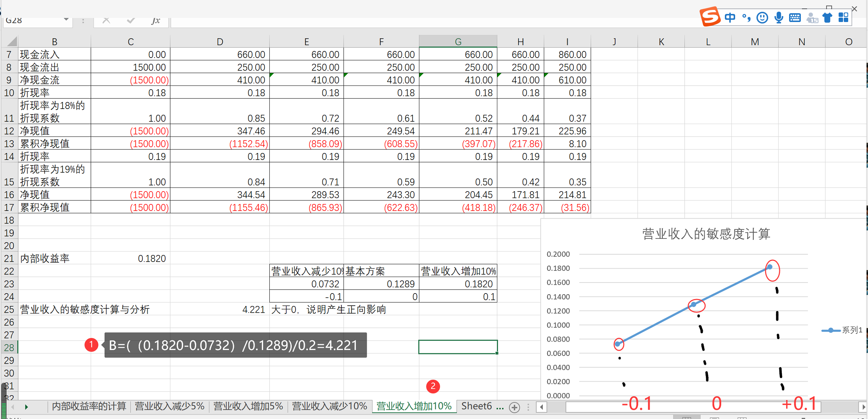Screen dimensions: 868x419
Task: Open Sogou toolbox grid icon
Action: click(x=843, y=18)
